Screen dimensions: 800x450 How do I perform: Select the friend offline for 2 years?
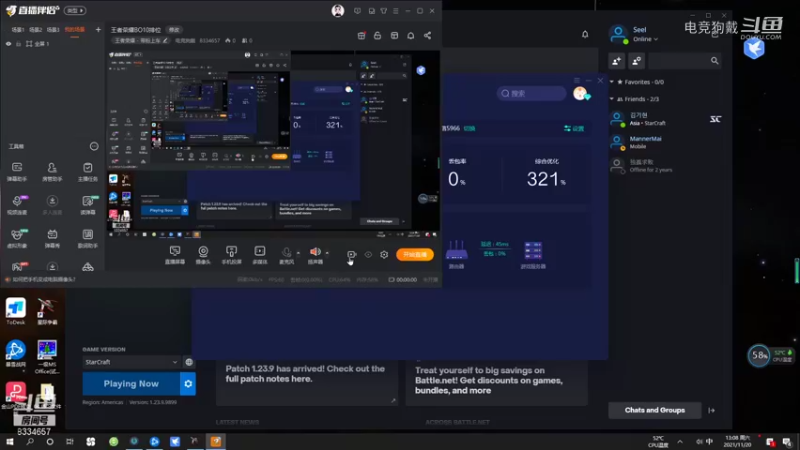665,166
